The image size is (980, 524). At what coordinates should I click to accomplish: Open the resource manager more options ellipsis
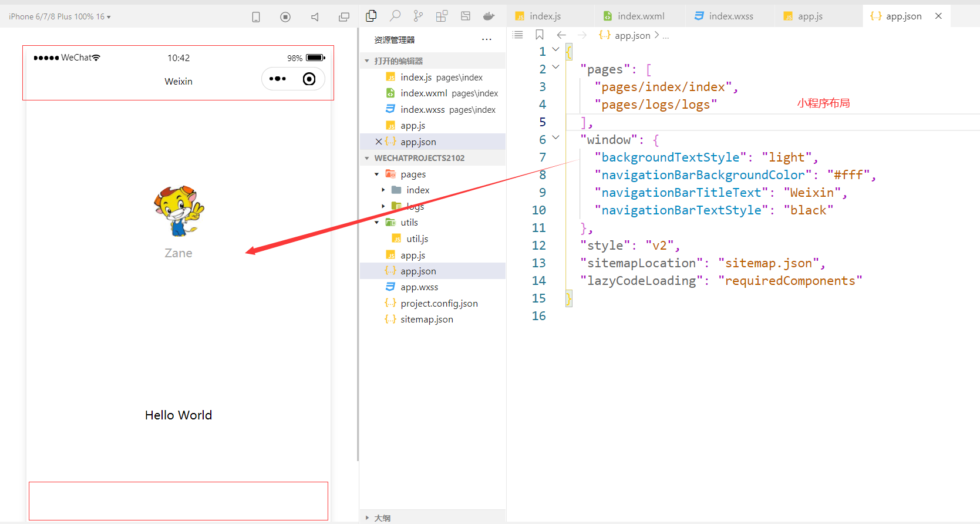[x=487, y=39]
